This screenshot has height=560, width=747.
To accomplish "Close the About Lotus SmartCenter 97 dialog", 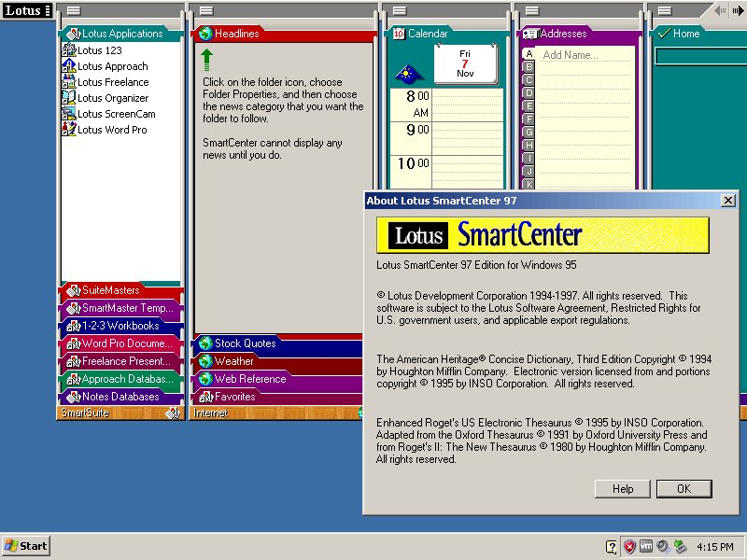I will click(x=728, y=201).
